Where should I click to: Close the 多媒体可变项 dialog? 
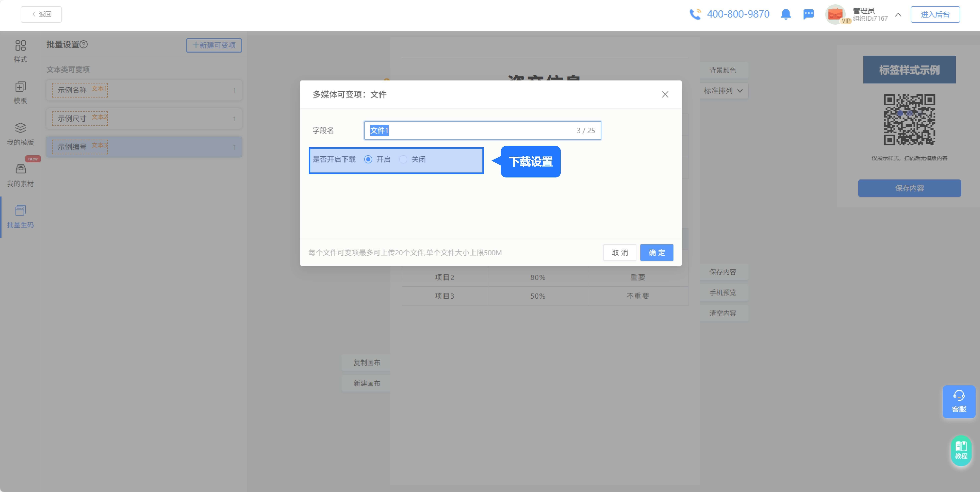pos(665,94)
